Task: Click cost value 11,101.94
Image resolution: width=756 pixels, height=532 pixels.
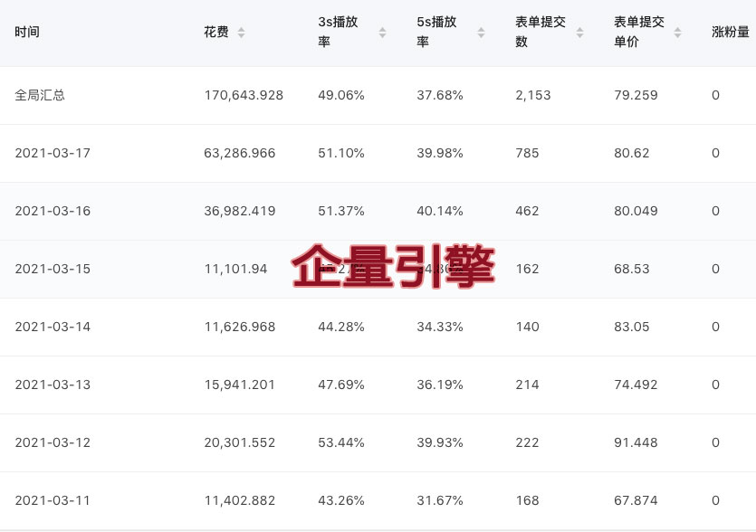Action: pos(235,269)
